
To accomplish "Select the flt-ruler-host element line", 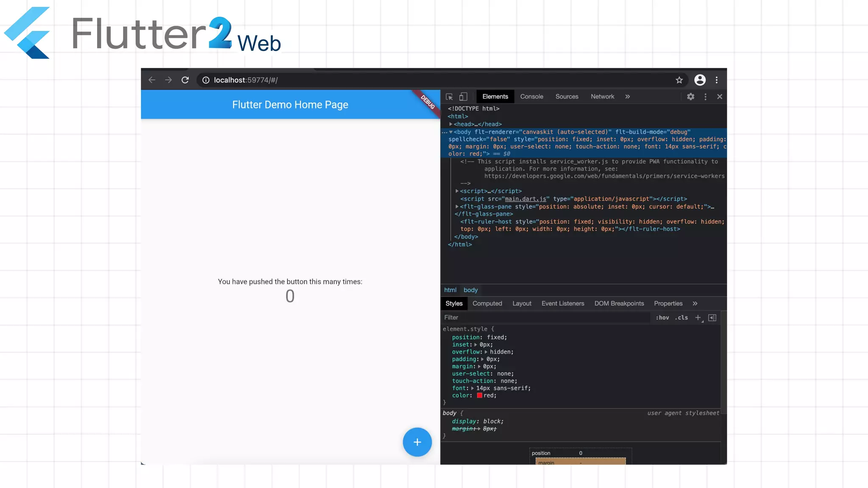I will (592, 225).
